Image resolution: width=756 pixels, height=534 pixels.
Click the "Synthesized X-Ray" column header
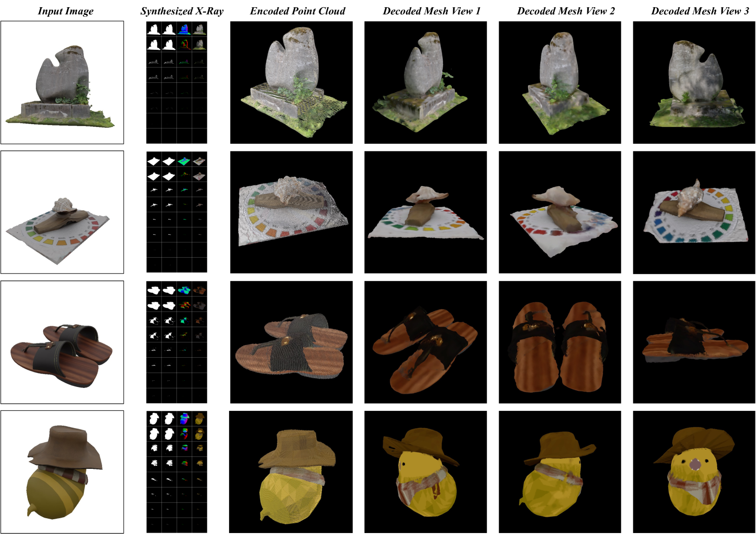[x=182, y=11]
